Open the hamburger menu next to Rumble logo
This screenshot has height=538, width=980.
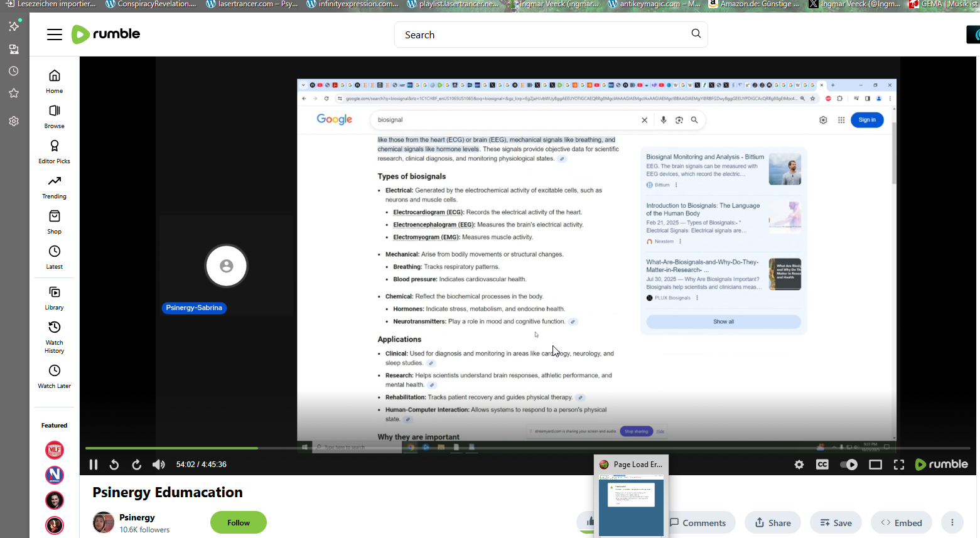55,35
